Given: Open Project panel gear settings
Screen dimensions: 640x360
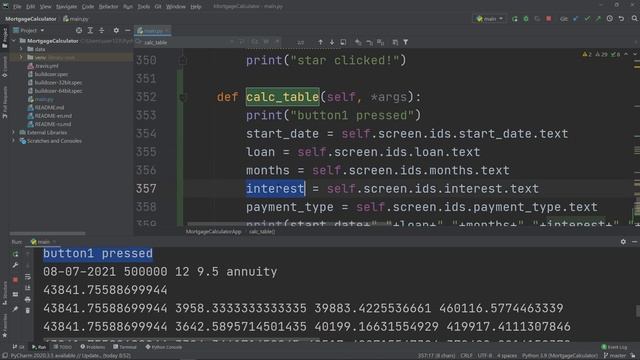Looking at the screenshot, I should (116, 31).
